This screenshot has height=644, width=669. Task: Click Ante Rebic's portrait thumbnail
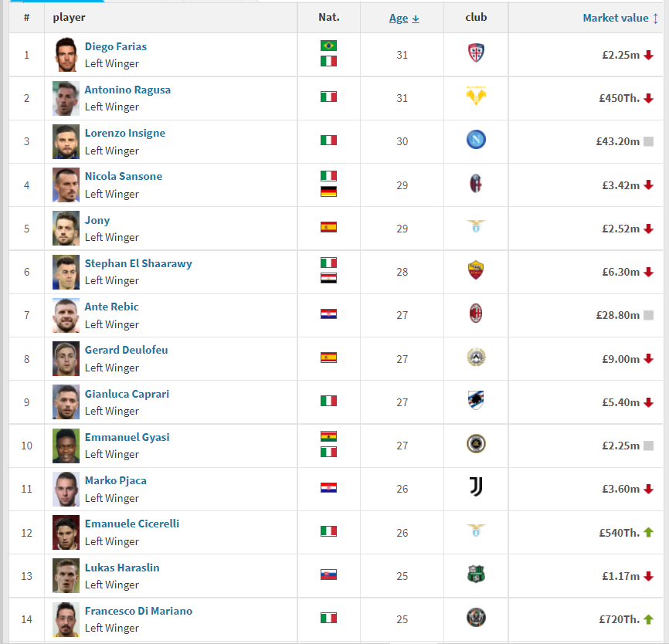pos(66,315)
